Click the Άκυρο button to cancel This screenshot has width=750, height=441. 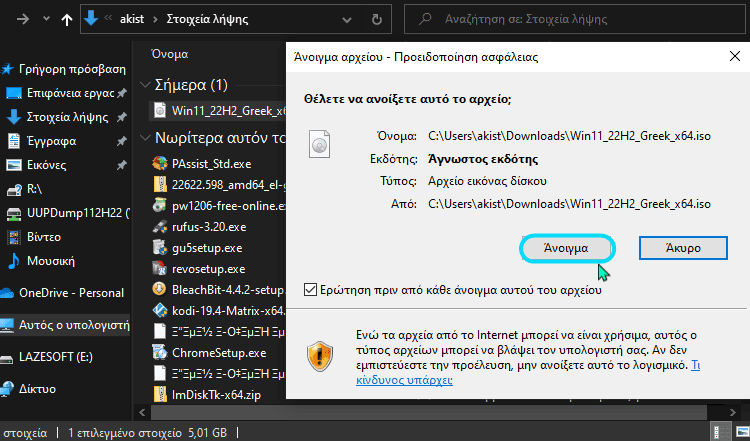coord(683,248)
